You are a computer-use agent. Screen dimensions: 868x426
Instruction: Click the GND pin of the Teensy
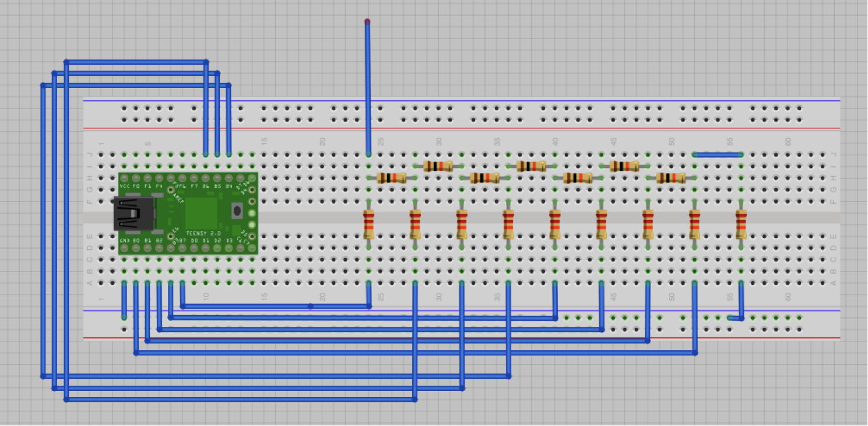point(124,247)
